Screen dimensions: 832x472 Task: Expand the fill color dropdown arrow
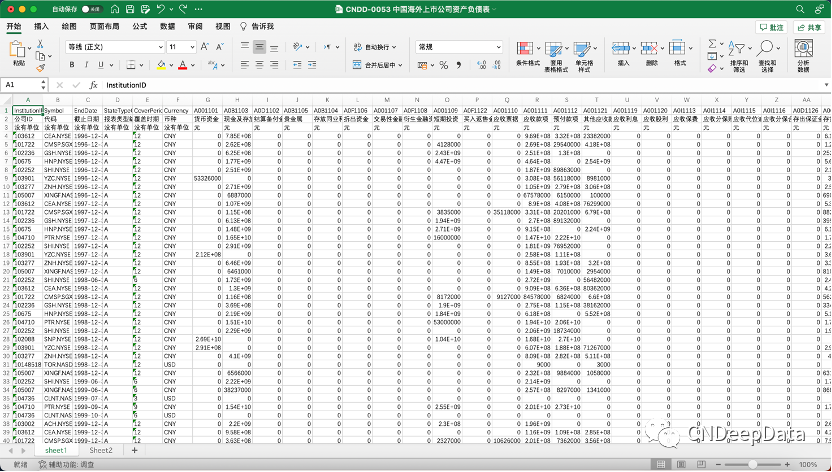(x=171, y=65)
